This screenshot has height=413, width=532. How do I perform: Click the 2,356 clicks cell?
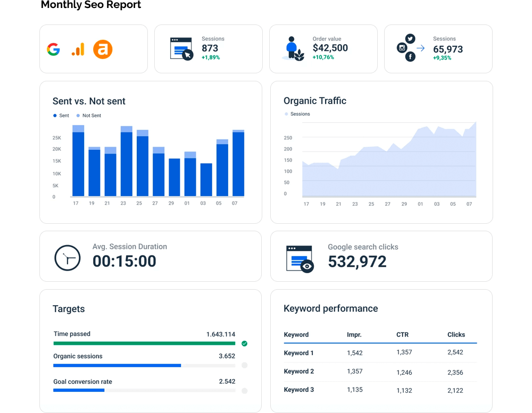click(x=455, y=373)
